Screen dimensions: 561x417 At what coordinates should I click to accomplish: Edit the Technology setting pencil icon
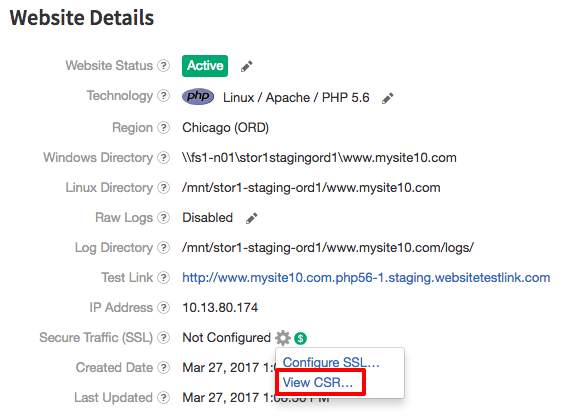387,98
